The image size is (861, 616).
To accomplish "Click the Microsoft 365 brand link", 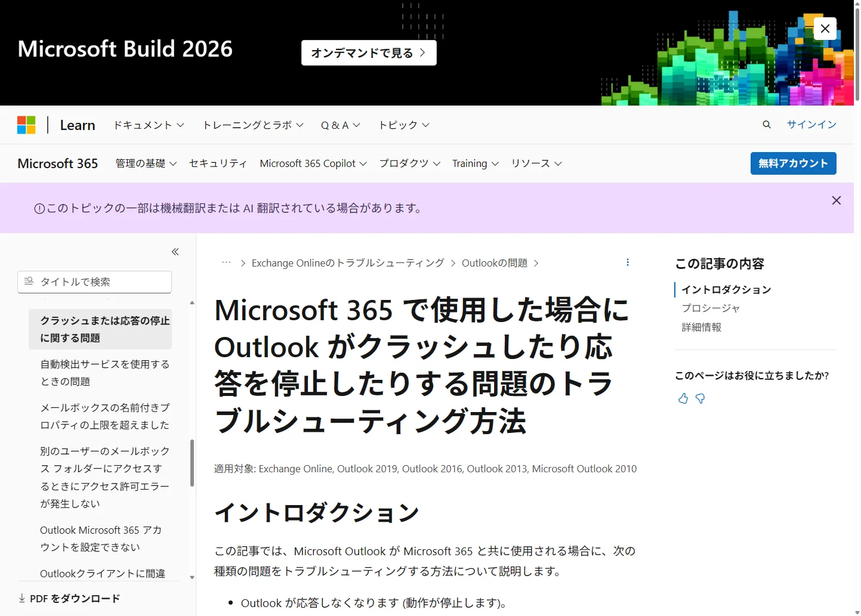I will click(x=58, y=163).
